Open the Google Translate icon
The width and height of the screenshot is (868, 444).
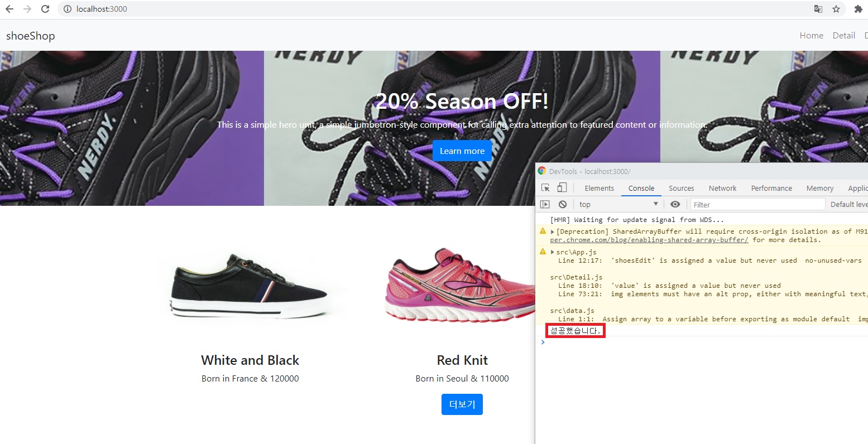pos(818,9)
